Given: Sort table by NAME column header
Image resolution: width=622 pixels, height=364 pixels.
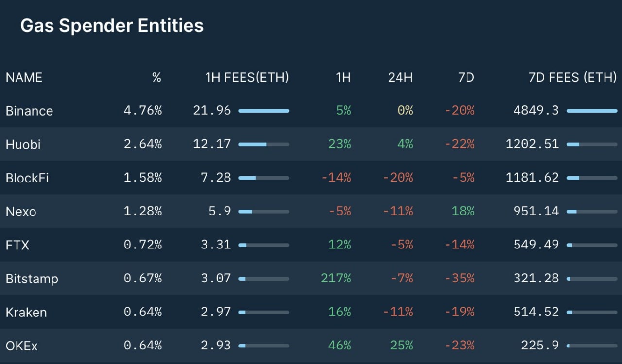Looking at the screenshot, I should click(24, 77).
